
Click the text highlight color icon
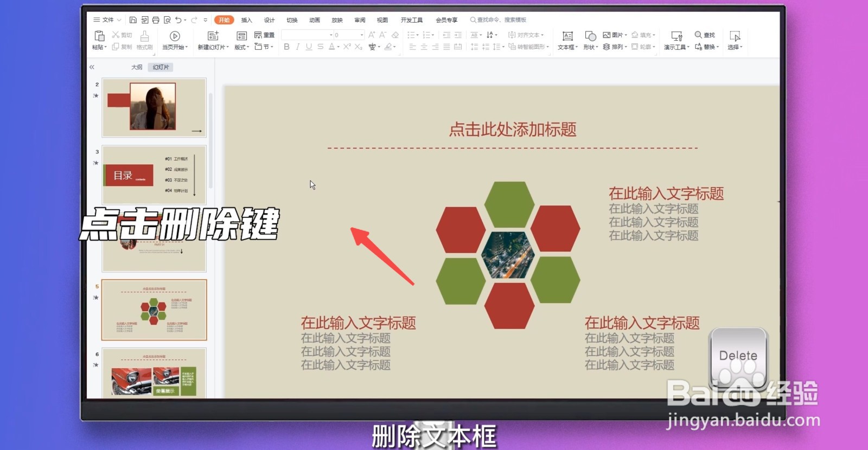388,47
